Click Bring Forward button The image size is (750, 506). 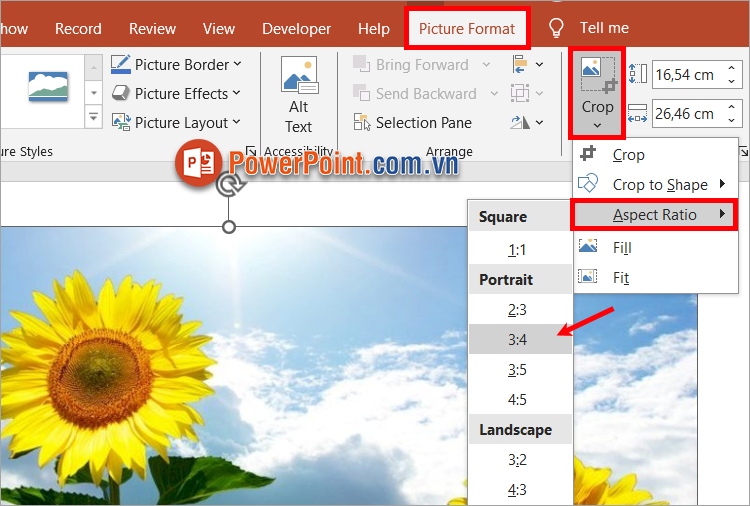tap(411, 65)
